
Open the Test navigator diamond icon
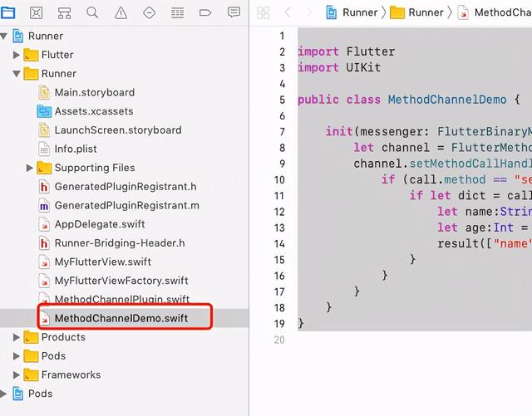[x=150, y=12]
